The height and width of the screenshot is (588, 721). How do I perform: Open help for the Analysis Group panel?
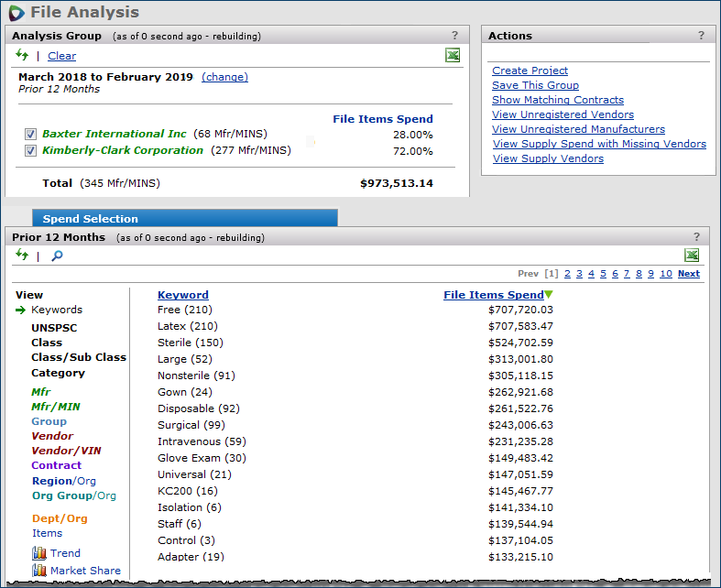tap(454, 36)
